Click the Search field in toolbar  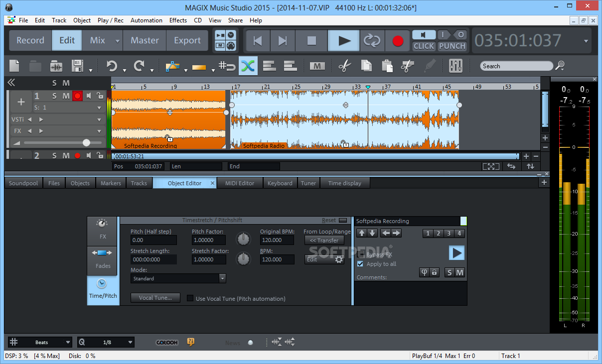click(517, 66)
